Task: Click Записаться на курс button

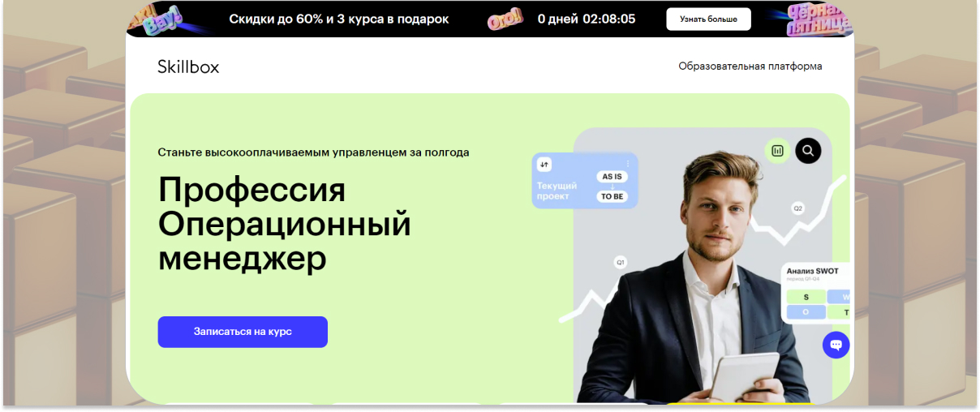Action: coord(243,332)
